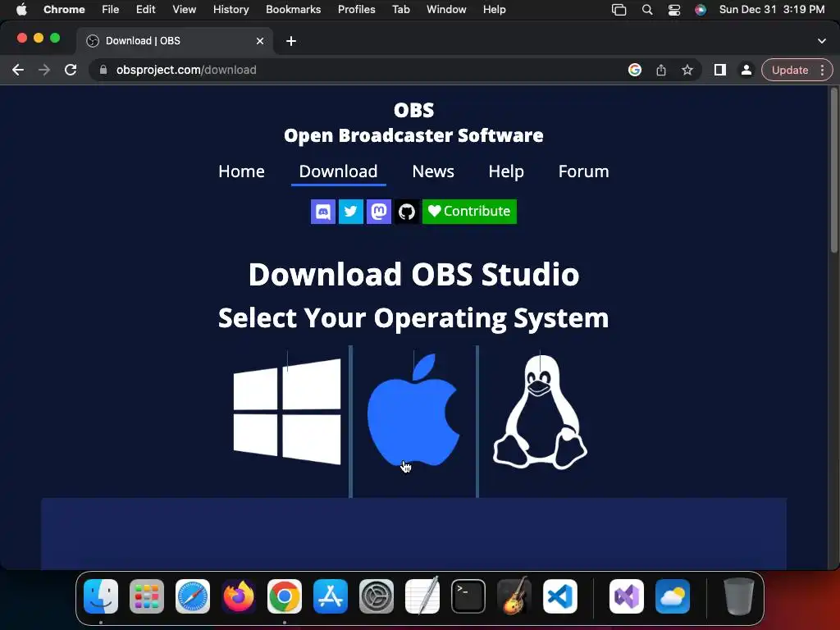Expand the tab search dropdown chevron
The width and height of the screenshot is (840, 630).
(822, 41)
